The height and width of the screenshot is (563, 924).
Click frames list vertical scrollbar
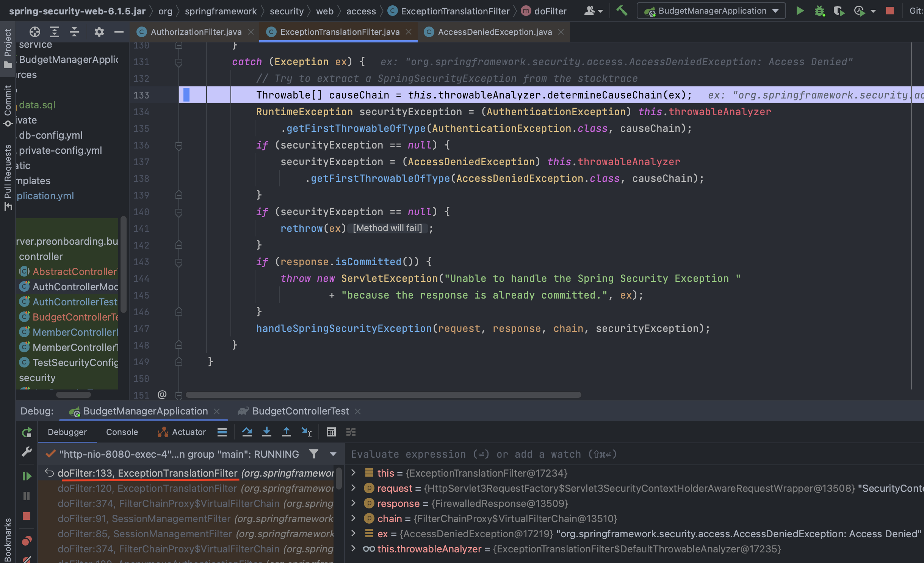(x=339, y=478)
